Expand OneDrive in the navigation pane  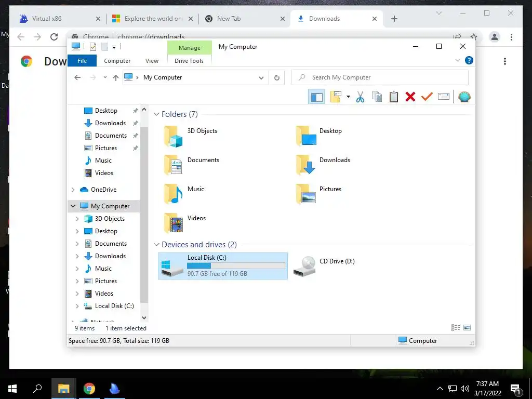pos(73,190)
